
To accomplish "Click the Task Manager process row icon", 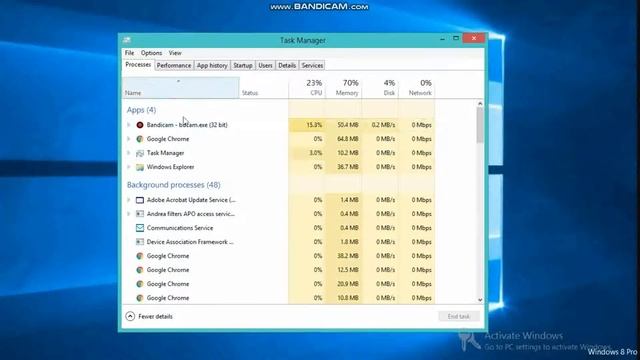I will 140,153.
